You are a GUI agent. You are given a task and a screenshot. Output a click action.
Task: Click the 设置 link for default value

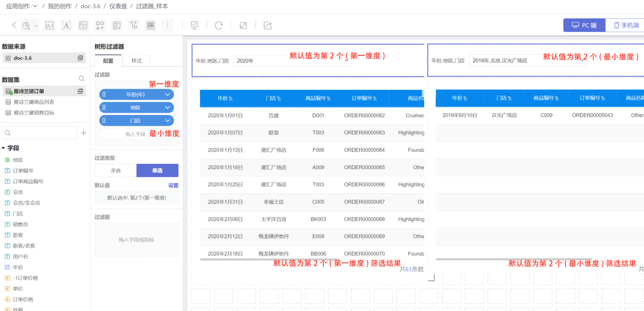[173, 185]
